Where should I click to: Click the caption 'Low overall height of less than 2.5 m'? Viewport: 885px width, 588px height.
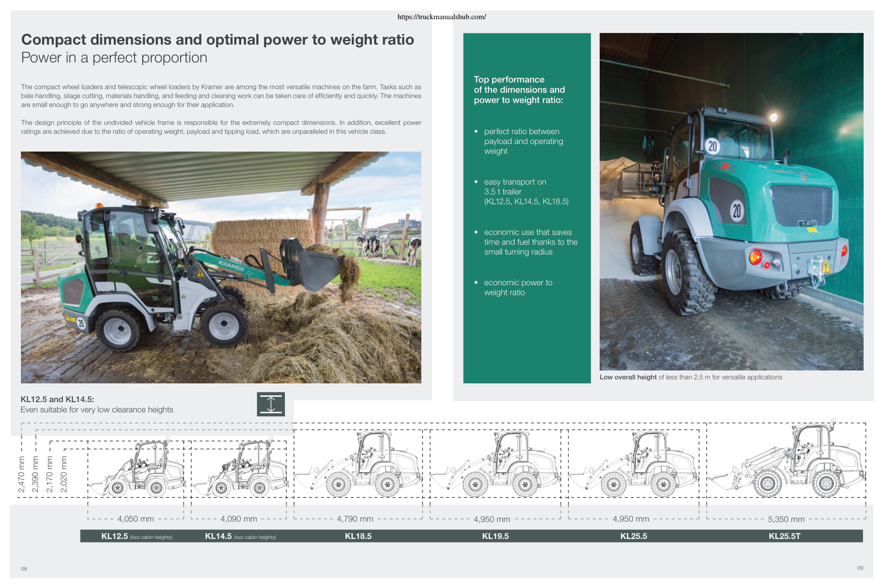(x=691, y=377)
